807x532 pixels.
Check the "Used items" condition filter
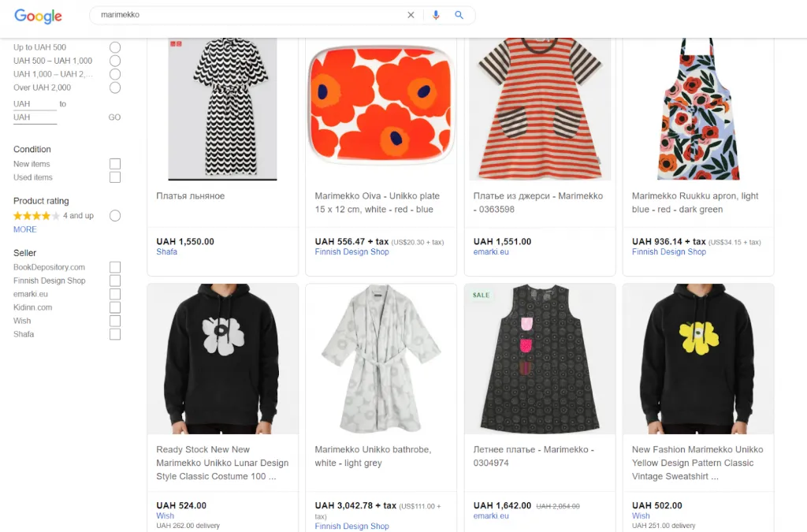(x=115, y=177)
